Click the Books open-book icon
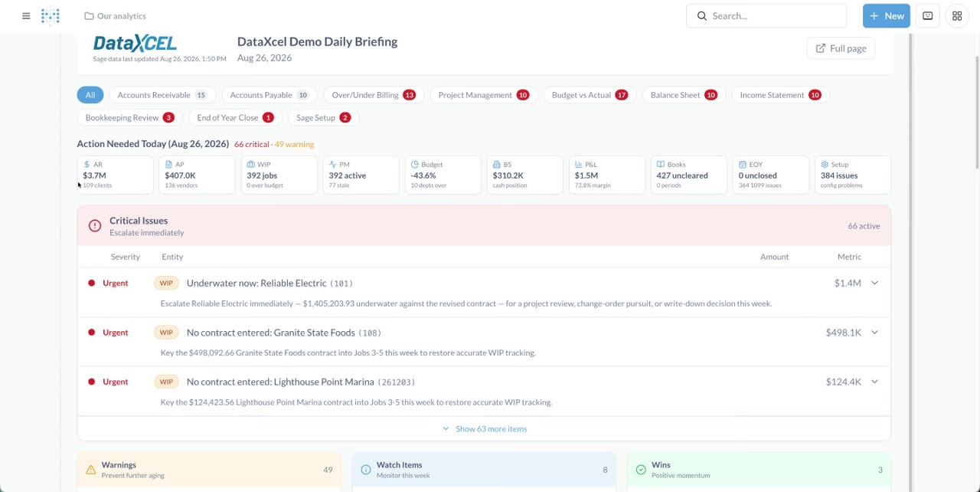 661,165
